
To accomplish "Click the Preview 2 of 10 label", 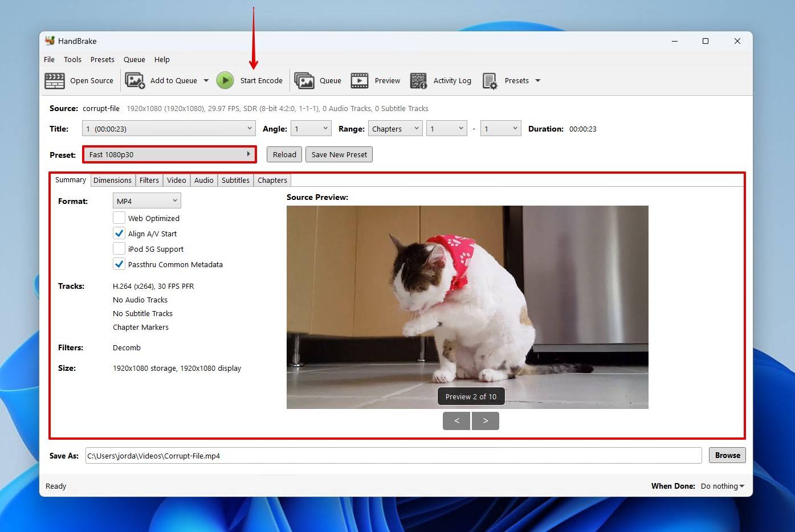I will click(471, 396).
